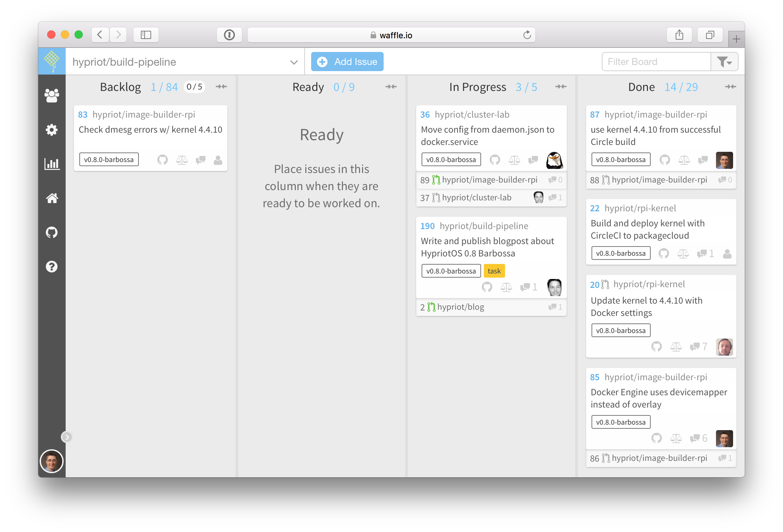
Task: Click scale size icon on issue 36 card
Action: [514, 160]
